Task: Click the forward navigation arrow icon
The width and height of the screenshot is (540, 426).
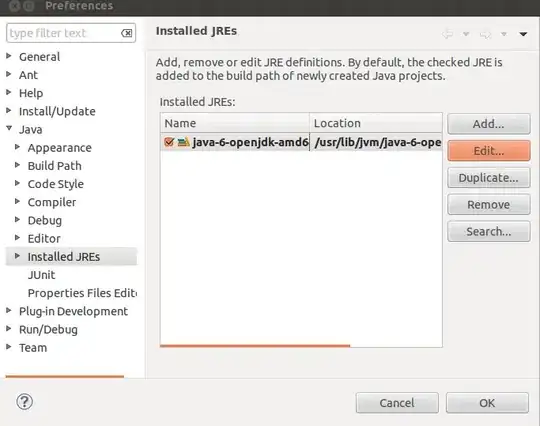Action: coord(486,34)
